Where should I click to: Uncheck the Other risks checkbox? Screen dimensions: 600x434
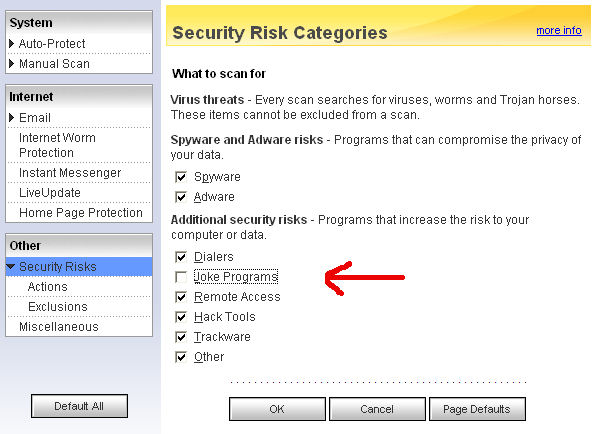[x=181, y=357]
